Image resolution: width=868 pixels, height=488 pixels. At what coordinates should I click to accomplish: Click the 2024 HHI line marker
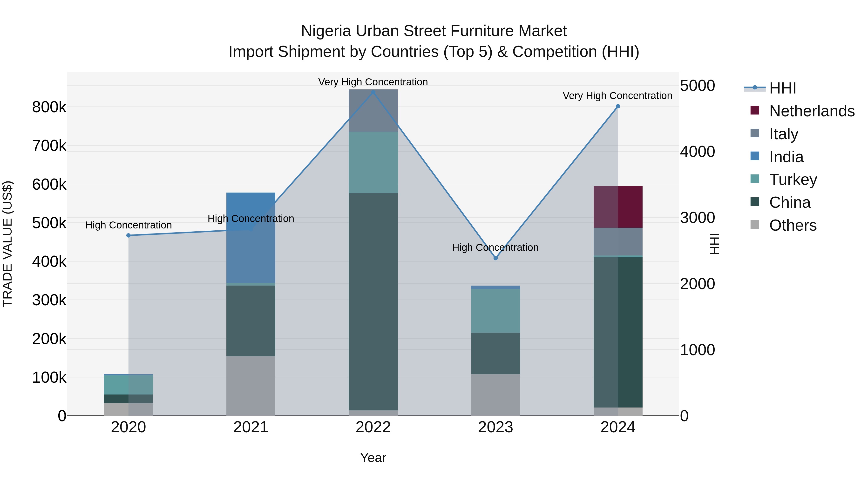[x=618, y=107]
